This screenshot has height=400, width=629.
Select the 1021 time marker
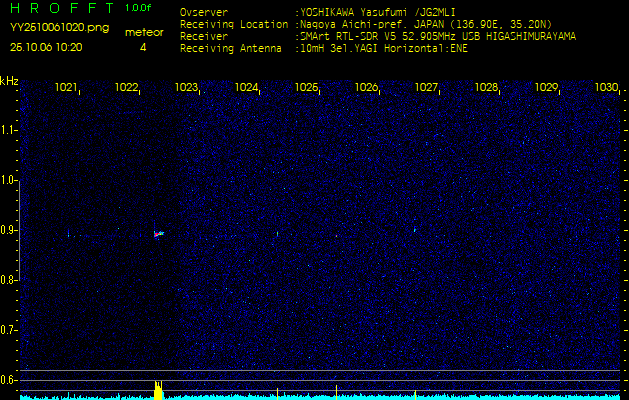tap(66, 88)
